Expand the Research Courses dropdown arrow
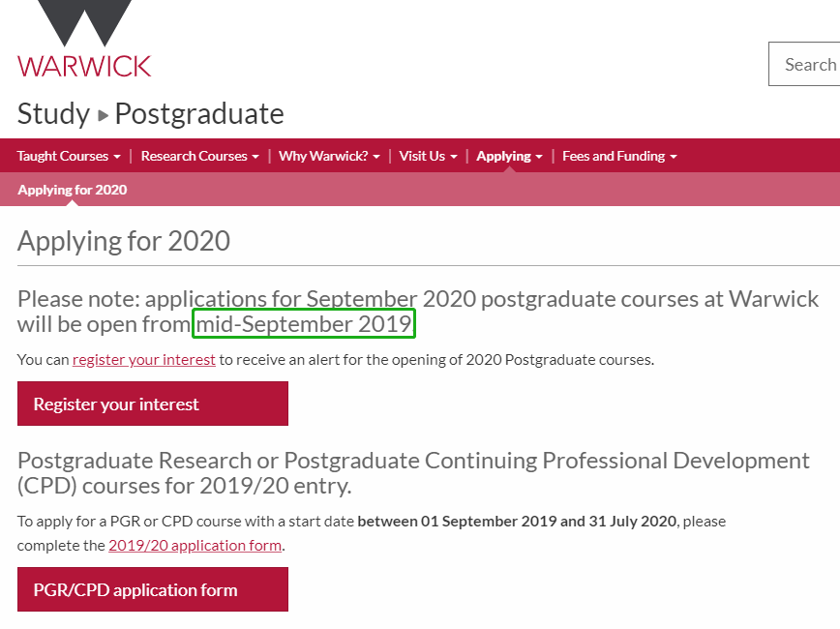Image resolution: width=840 pixels, height=629 pixels. pyautogui.click(x=255, y=157)
